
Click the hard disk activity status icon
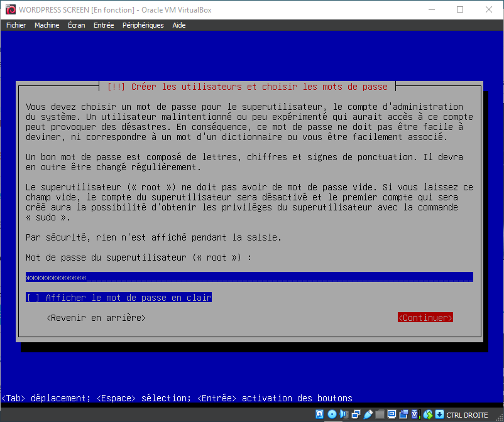(319, 414)
